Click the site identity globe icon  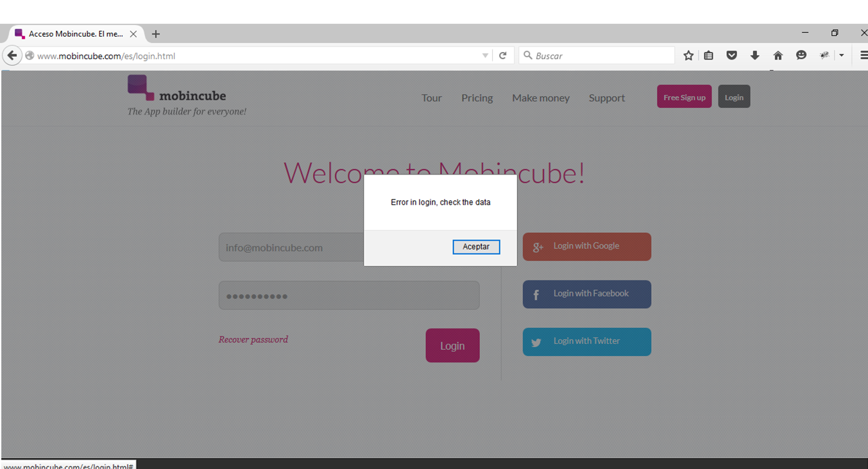(x=30, y=56)
